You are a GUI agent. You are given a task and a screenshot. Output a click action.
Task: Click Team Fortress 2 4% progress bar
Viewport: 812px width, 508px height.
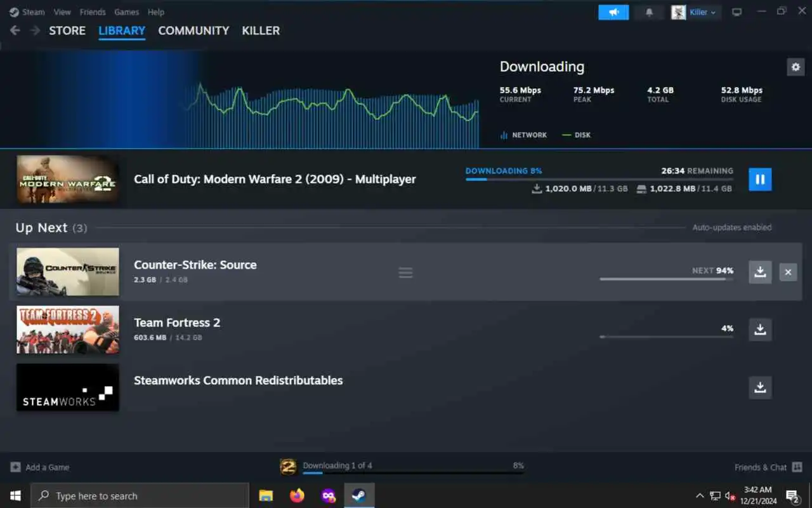666,337
